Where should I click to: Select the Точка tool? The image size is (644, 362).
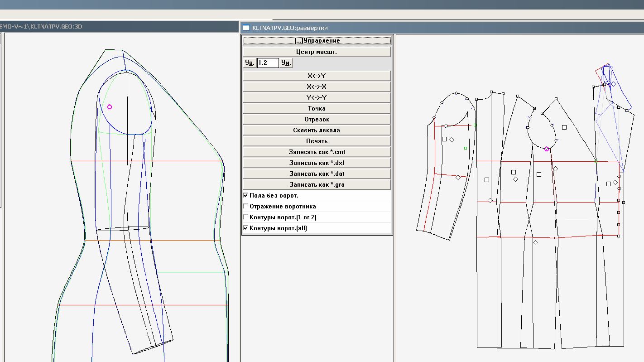(317, 109)
